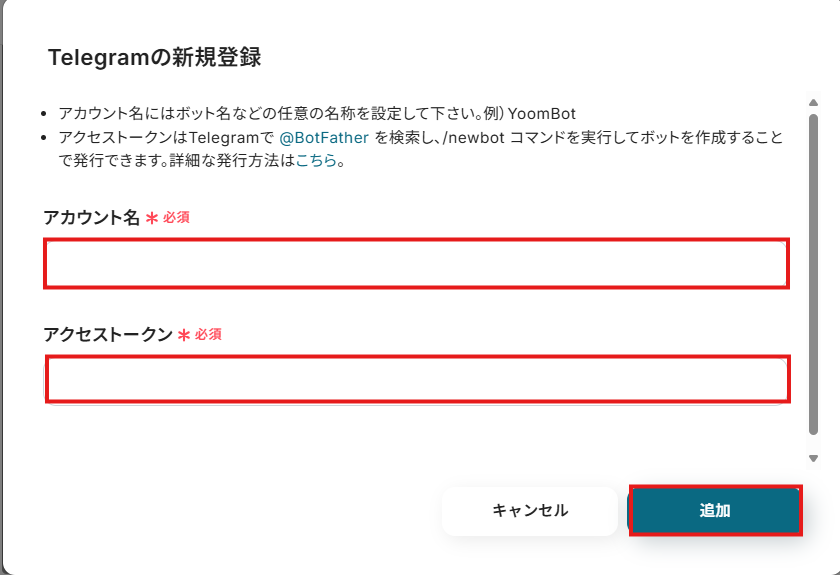The width and height of the screenshot is (840, 575).
Task: Click the アクセストークン field label
Action: [x=107, y=335]
